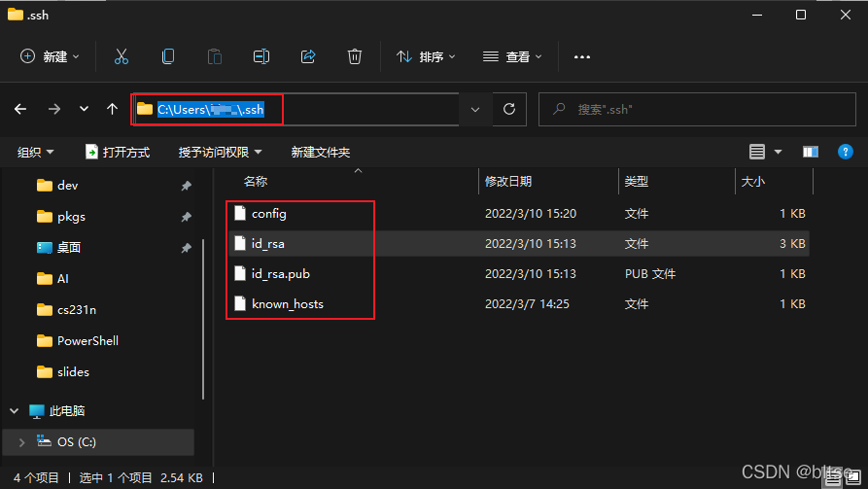Click the folder icon in address bar
Image resolution: width=868 pixels, height=489 pixels.
click(x=145, y=109)
